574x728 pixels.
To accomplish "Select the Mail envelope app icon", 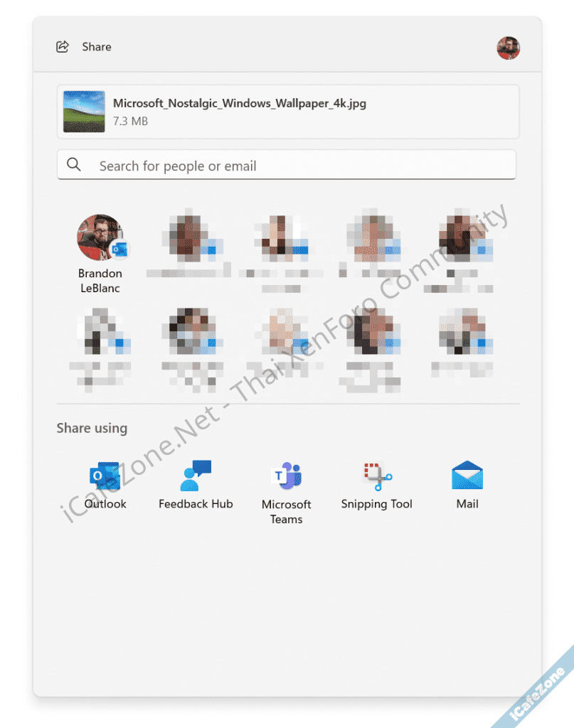I will (x=467, y=476).
